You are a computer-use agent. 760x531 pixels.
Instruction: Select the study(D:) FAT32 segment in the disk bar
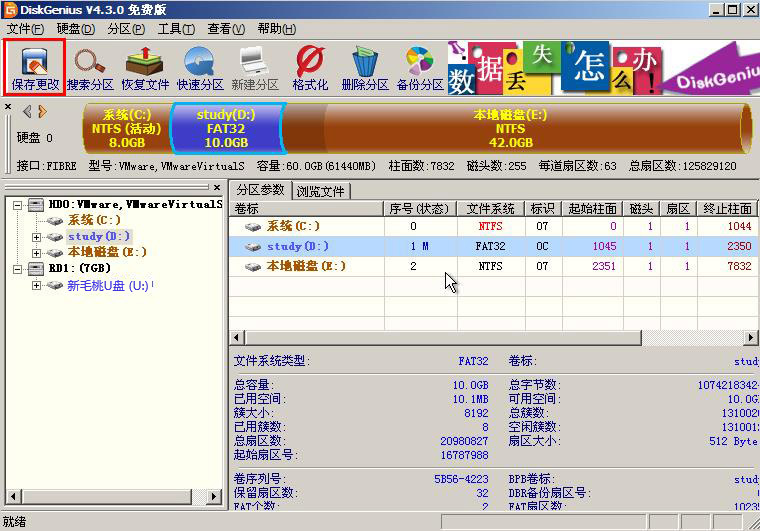click(x=226, y=128)
